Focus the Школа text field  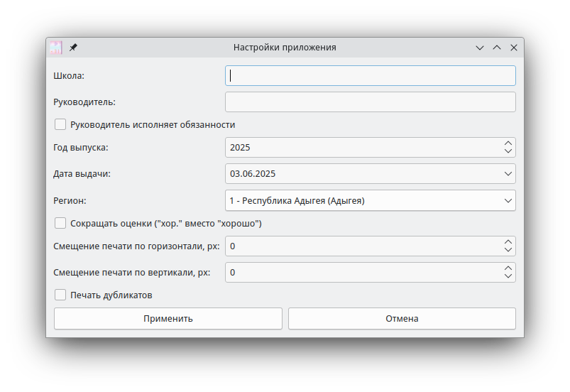point(370,76)
